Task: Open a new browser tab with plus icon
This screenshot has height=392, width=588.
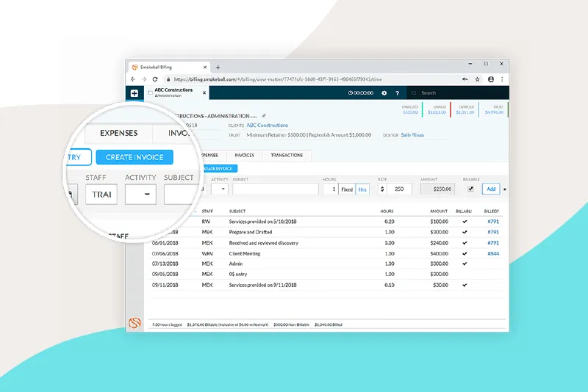Action: click(x=218, y=68)
